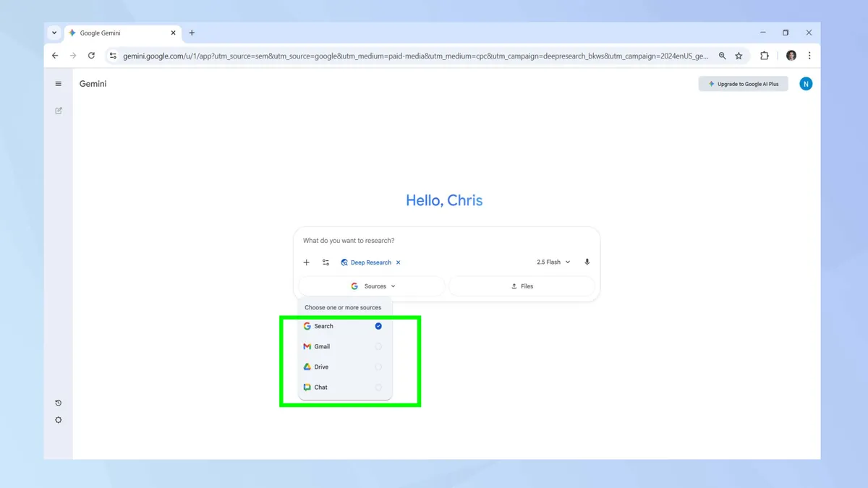
Task: Start voice input with the microphone
Action: tap(587, 262)
